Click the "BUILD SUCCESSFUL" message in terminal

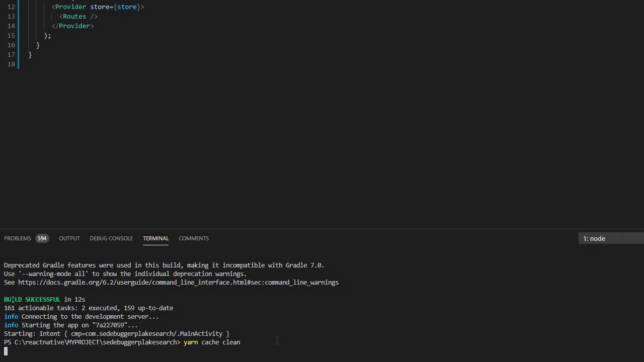coord(32,300)
